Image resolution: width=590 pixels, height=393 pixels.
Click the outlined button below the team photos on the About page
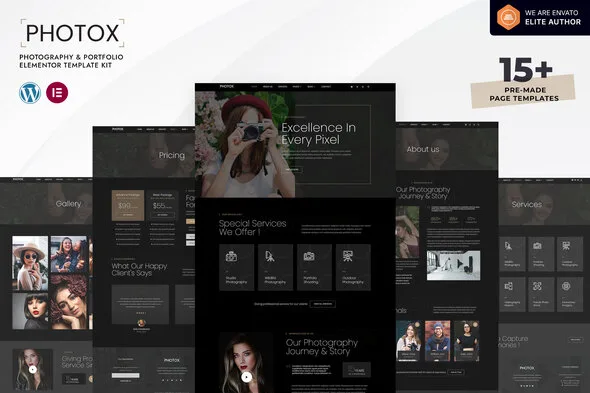(456, 372)
